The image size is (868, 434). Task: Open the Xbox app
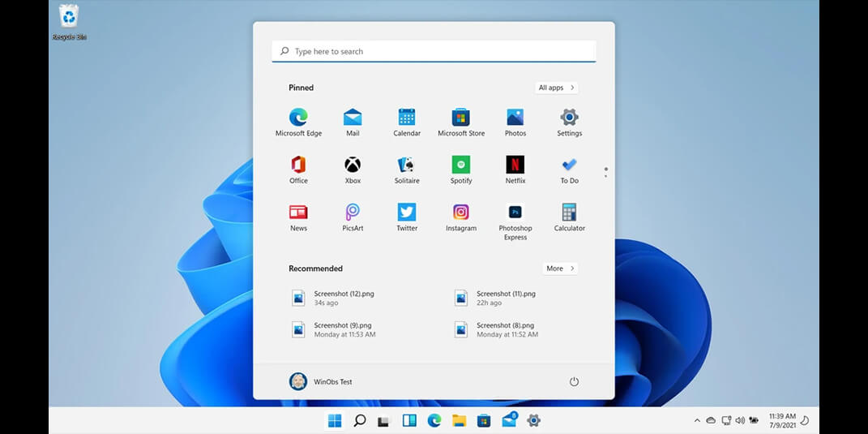353,170
